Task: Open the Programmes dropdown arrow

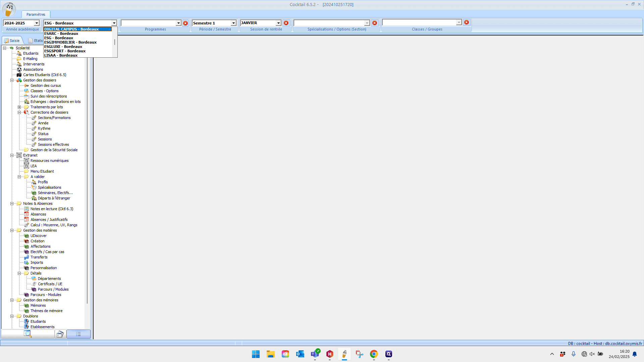Action: coord(178,23)
